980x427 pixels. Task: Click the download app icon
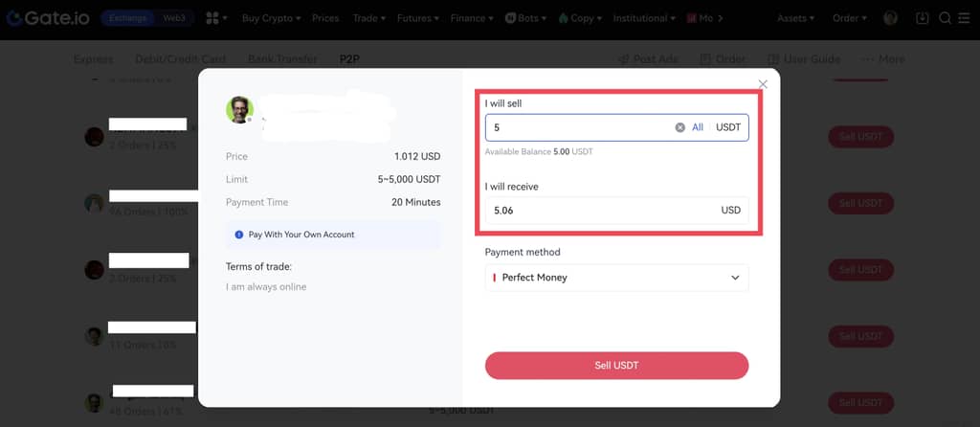[x=922, y=18]
